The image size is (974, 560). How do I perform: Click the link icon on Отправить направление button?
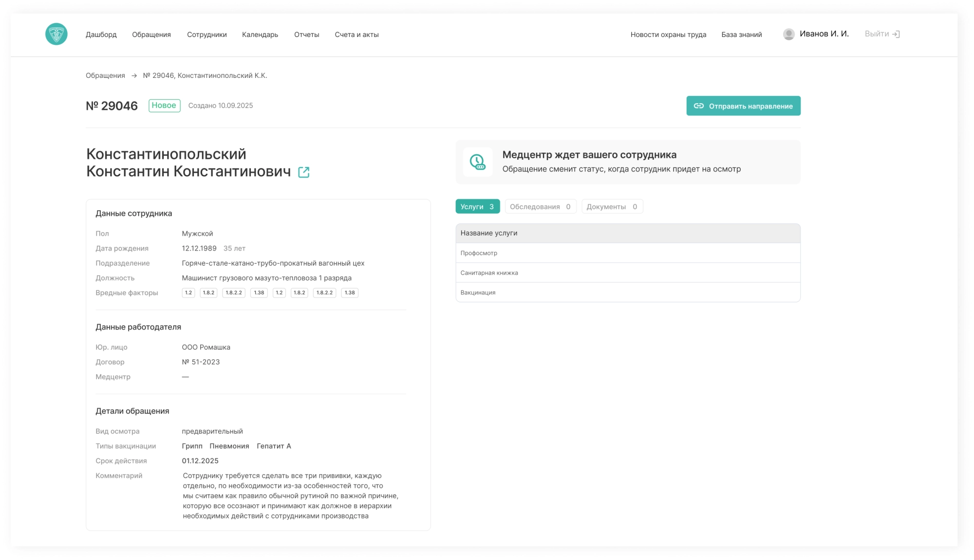pos(699,105)
